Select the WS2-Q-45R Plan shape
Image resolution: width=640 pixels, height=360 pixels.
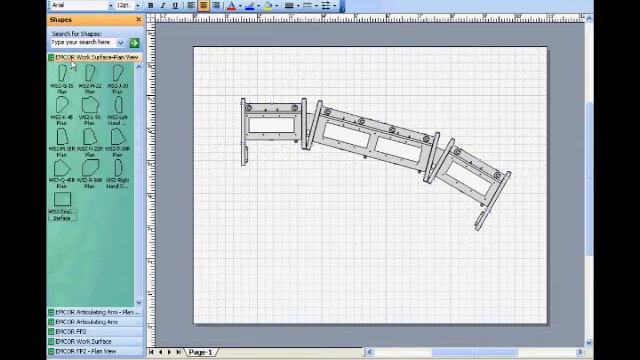point(62,174)
